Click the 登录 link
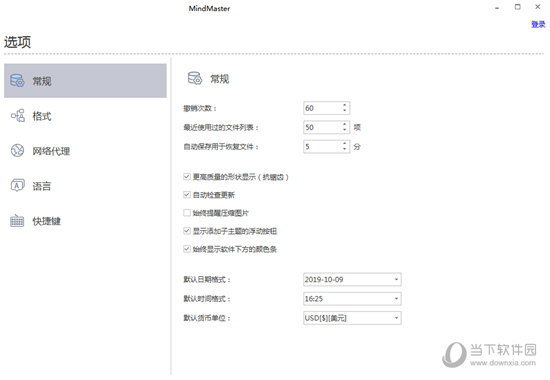The height and width of the screenshot is (380, 550). 538,24
